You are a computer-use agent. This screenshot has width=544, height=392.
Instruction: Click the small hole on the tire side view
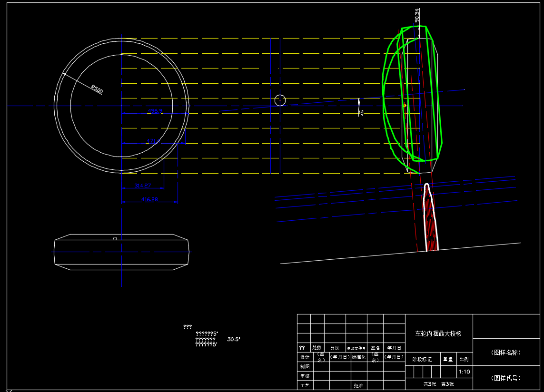point(115,238)
